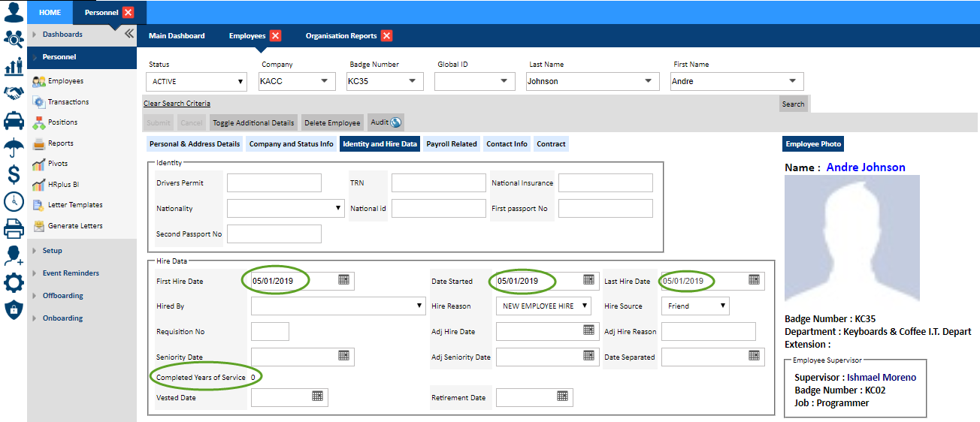
Task: Open the taxi car icon in left rail
Action: coord(14,120)
